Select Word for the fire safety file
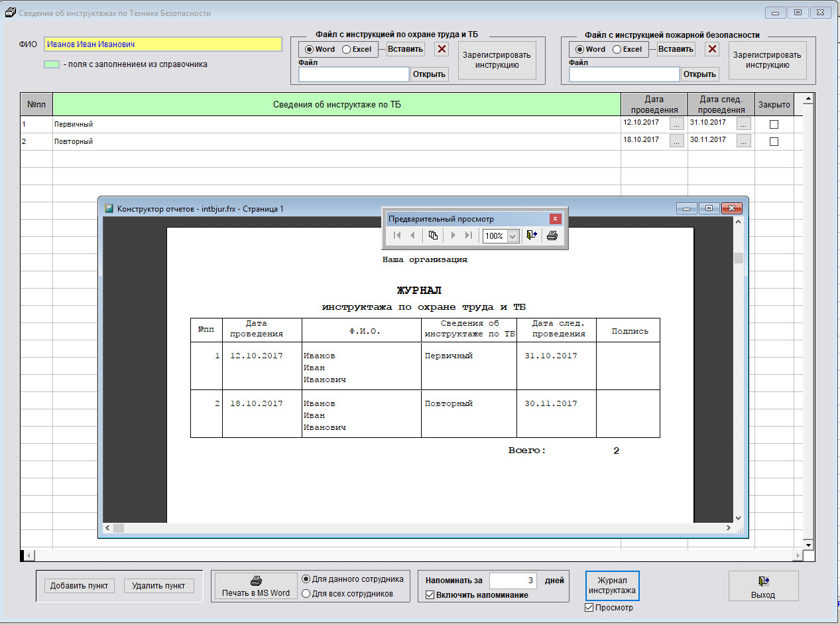The image size is (840, 625). (591, 49)
